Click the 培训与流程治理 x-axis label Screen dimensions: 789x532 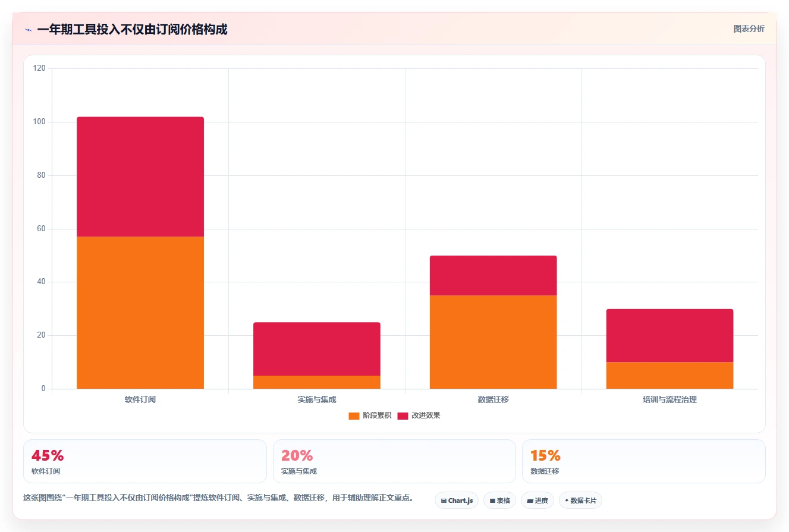[x=669, y=399]
